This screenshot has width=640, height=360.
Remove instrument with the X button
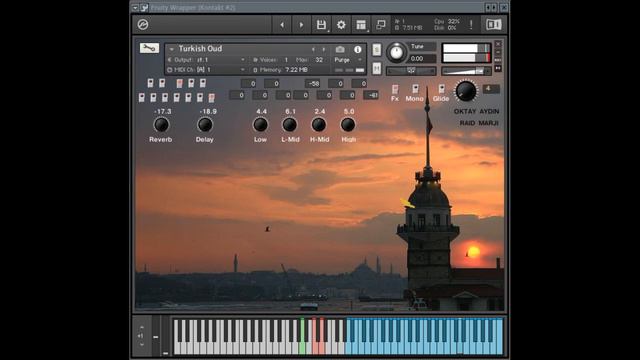coord(498,44)
